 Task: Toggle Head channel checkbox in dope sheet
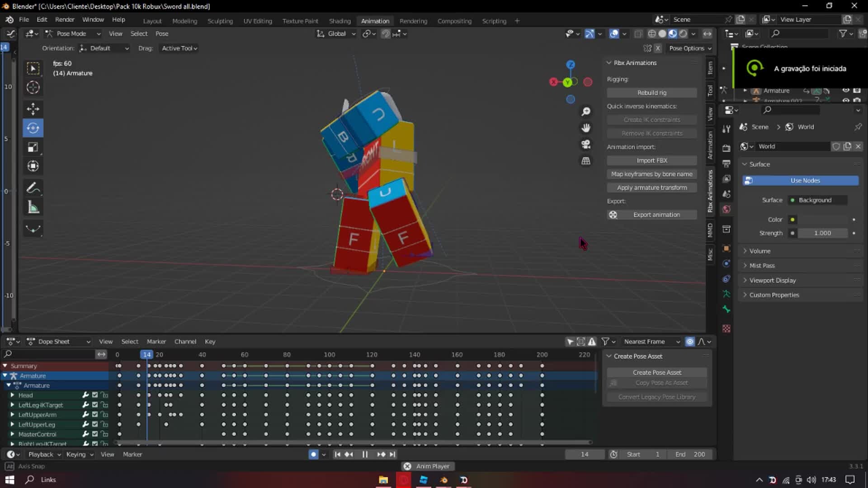tap(95, 395)
